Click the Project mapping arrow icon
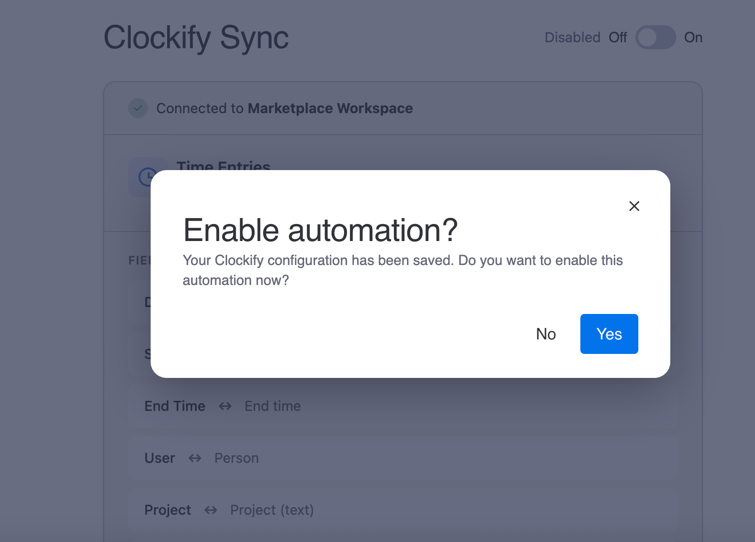755x542 pixels. coord(210,510)
